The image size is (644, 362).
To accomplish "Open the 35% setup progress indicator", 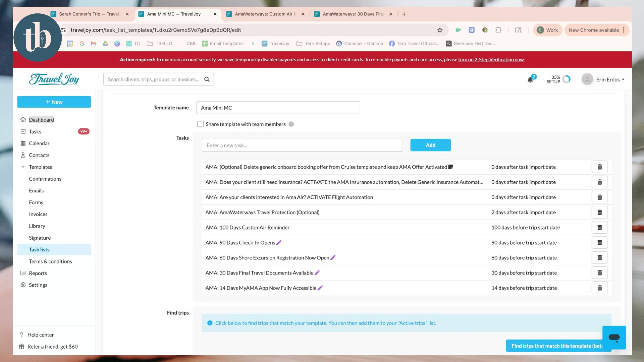I will coord(558,79).
